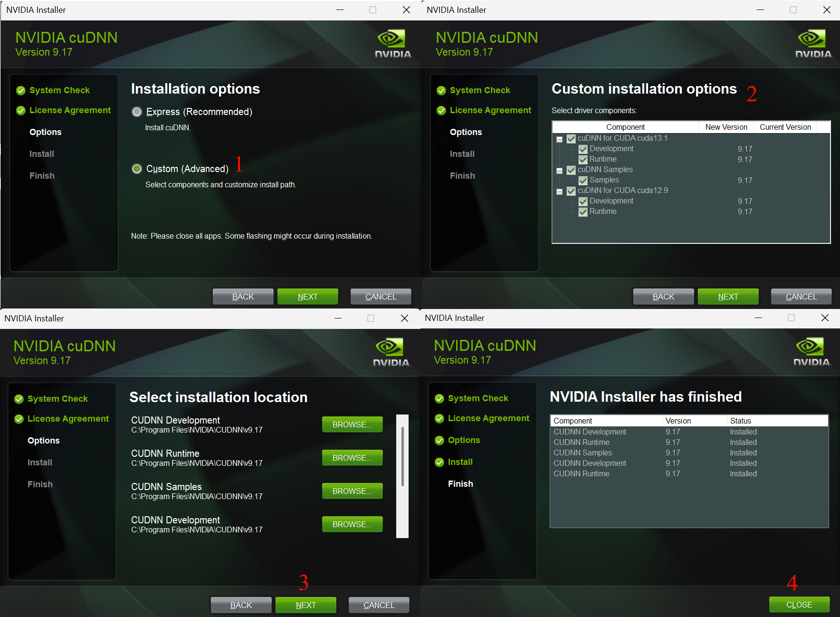Toggle Runtime checkbox under cuDNN for CUDA cuda12.9
The width and height of the screenshot is (840, 617).
coord(583,212)
